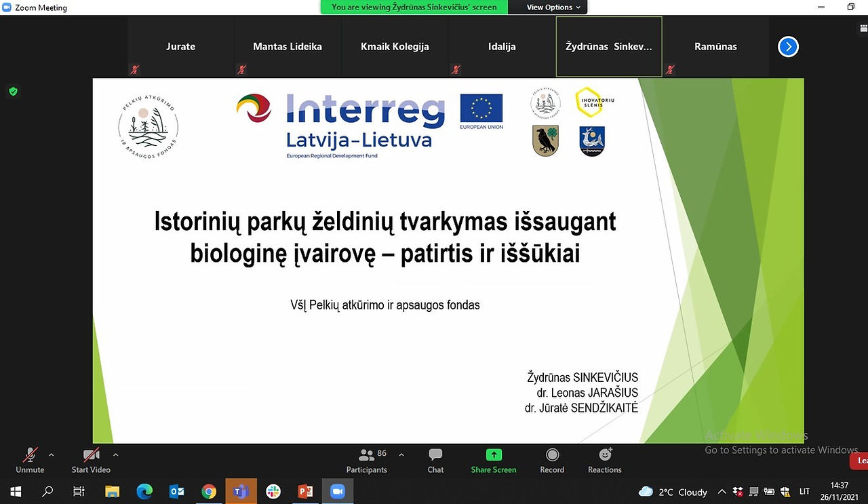Open Windows Search from the taskbar
This screenshot has height=504, width=868.
[x=47, y=491]
